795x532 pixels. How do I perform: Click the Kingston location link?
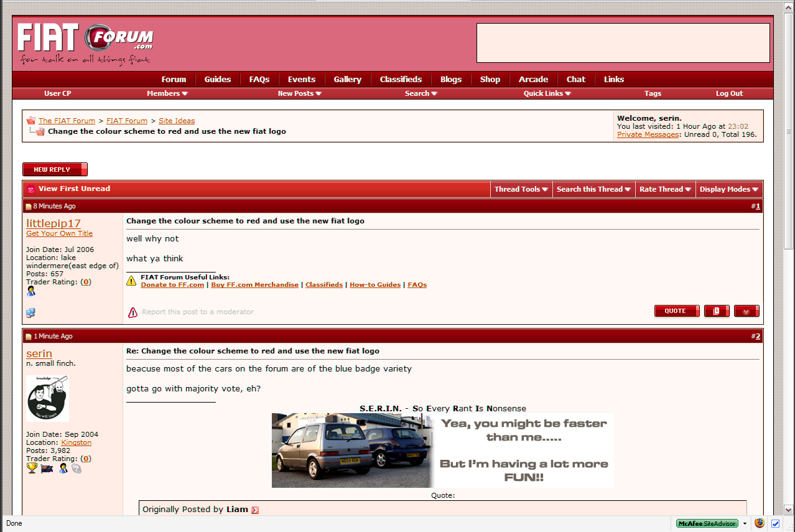[76, 442]
